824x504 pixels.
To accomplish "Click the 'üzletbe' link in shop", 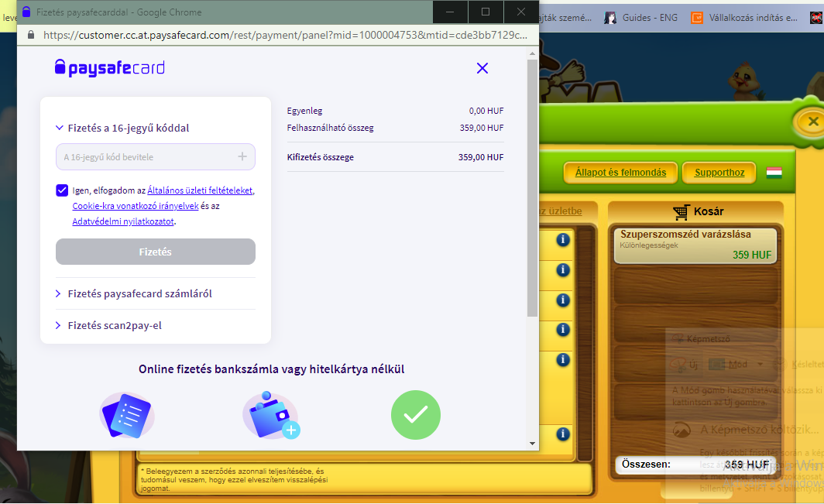I will [561, 211].
